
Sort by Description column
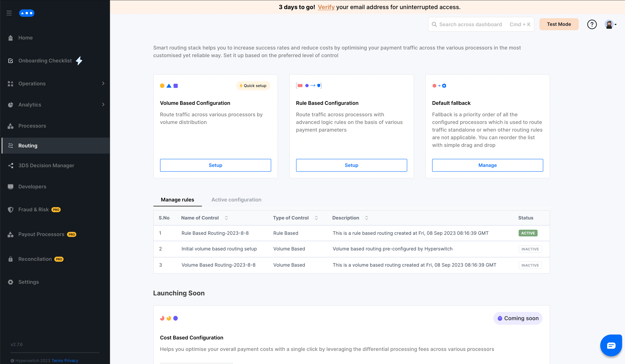click(366, 218)
